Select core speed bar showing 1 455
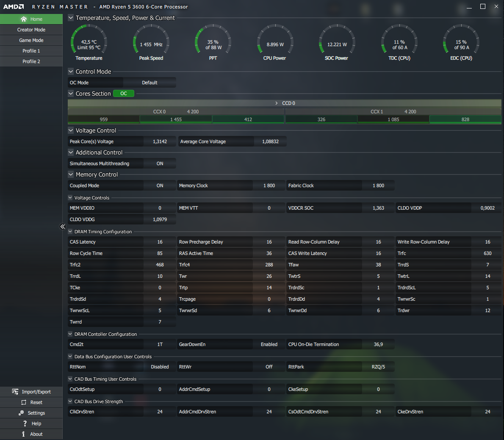The width and height of the screenshot is (504, 440). point(176,119)
